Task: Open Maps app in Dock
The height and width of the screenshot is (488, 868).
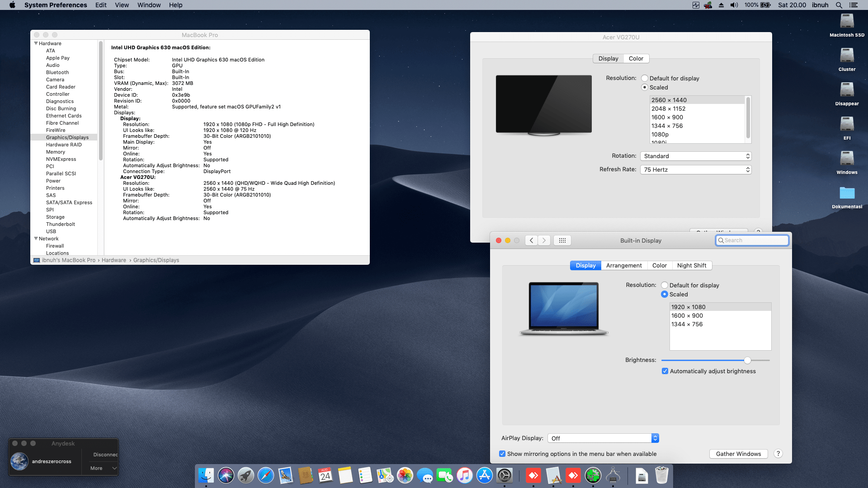Action: click(x=385, y=475)
